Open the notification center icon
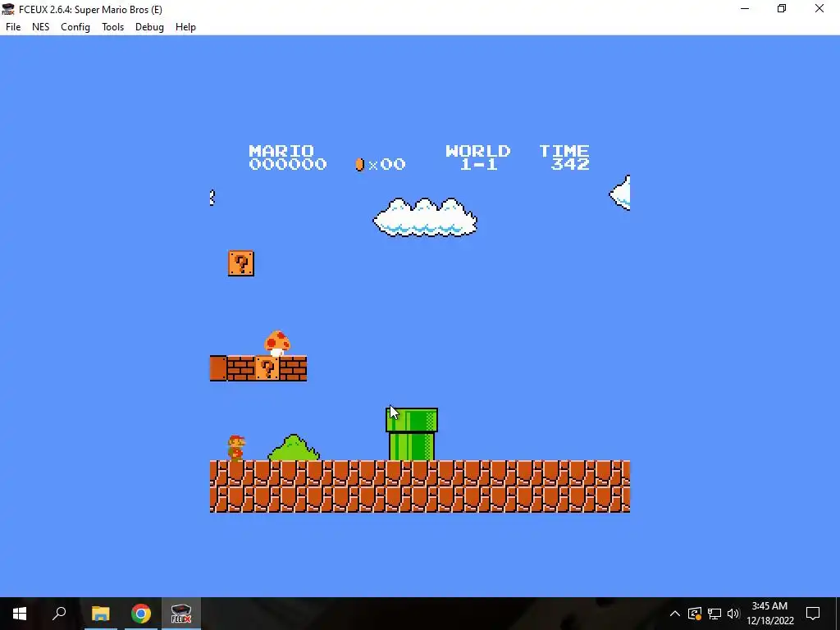Image resolution: width=840 pixels, height=630 pixels. click(x=813, y=614)
